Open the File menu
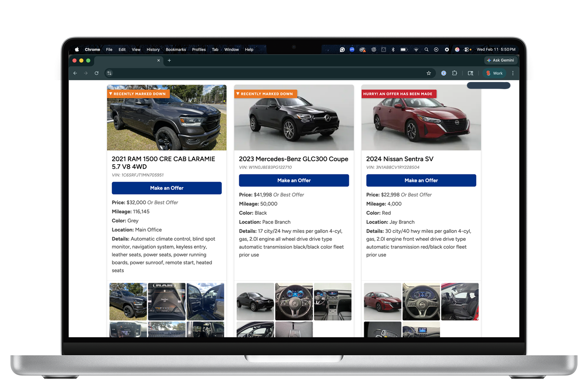This screenshot has width=588, height=382. point(109,50)
